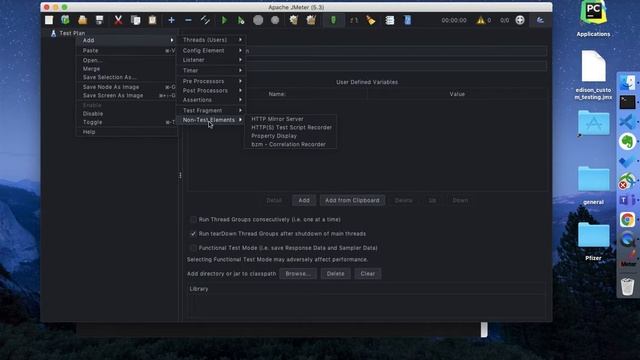Select Merge in the context menu
This screenshot has width=640, height=360.
(x=127, y=69)
